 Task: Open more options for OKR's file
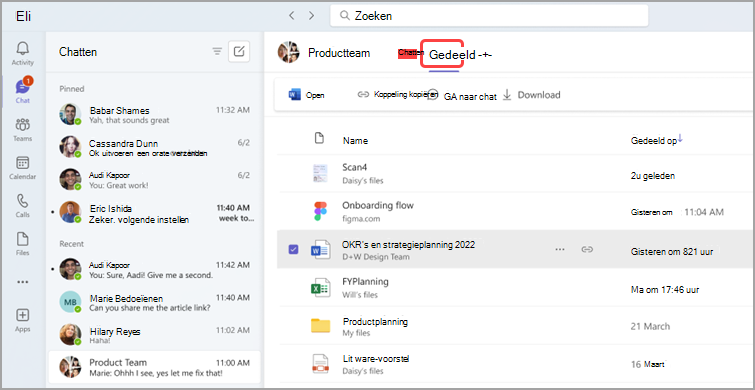pos(560,249)
